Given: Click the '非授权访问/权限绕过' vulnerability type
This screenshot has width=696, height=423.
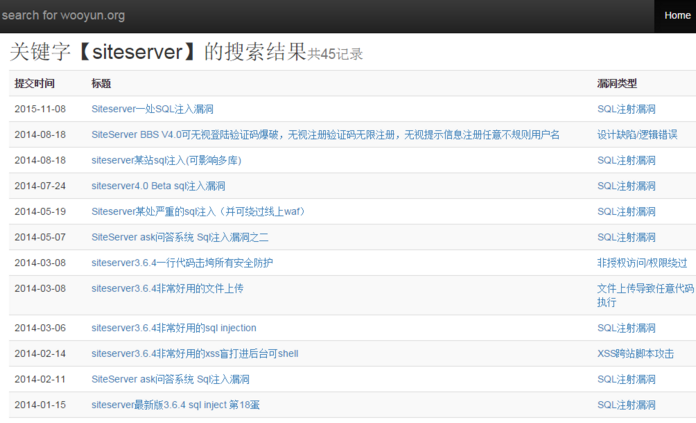Looking at the screenshot, I should pyautogui.click(x=642, y=263).
